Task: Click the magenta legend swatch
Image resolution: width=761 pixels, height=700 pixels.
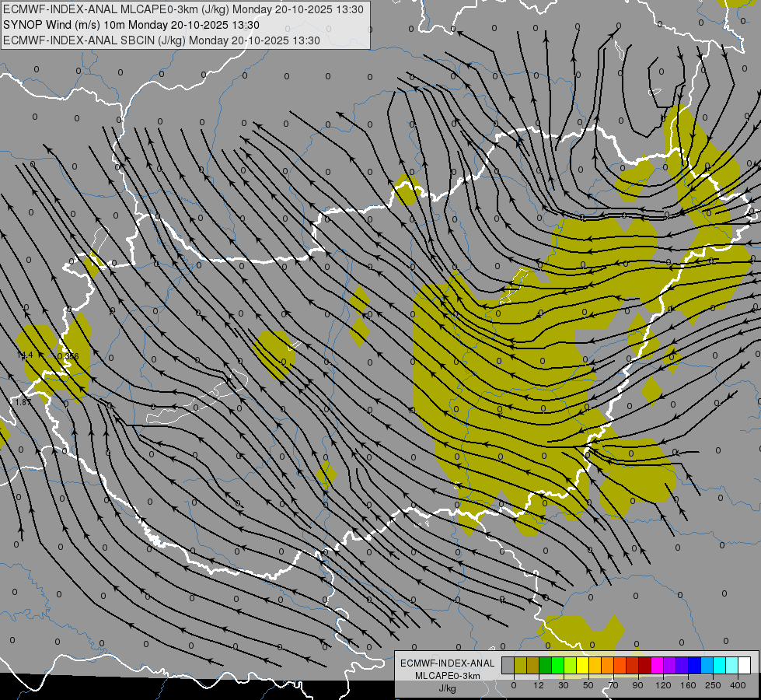Action: click(657, 665)
